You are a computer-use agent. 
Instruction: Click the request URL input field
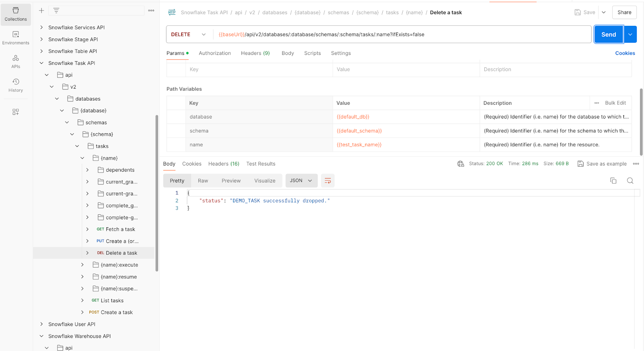[402, 35]
